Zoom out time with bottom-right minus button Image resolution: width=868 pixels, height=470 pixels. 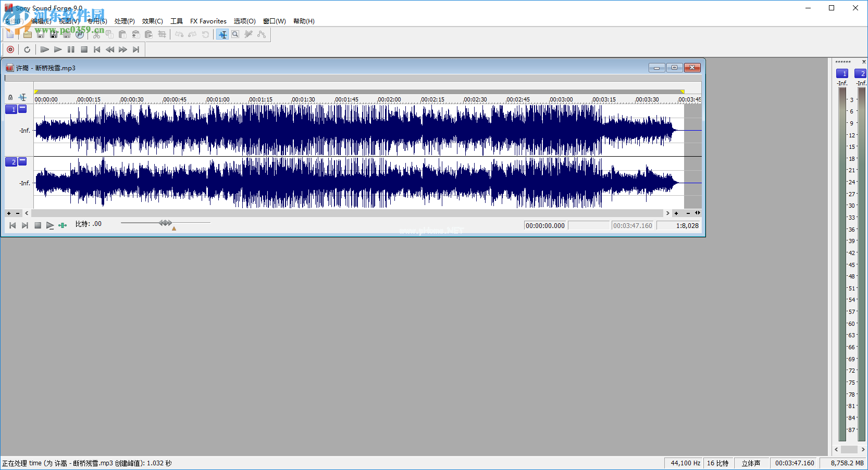coord(688,213)
